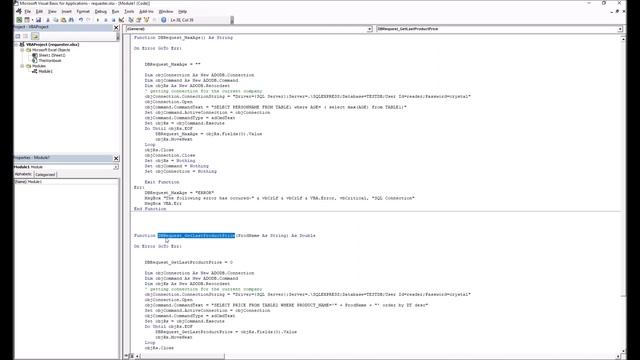
Task: Click the Insert UserForm toolbar icon
Action: coord(27,20)
